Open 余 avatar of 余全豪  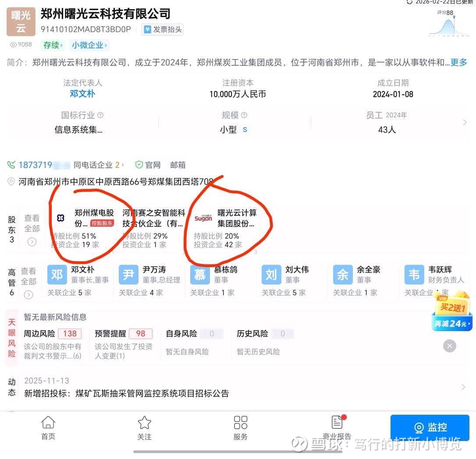coord(343,275)
